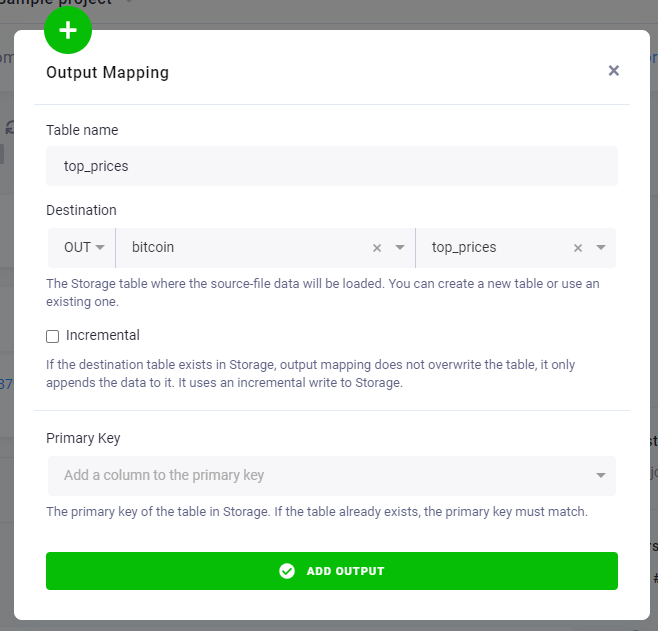This screenshot has height=631, width=658.
Task: Expand the top_prices table dropdown arrow
Action: coord(601,248)
